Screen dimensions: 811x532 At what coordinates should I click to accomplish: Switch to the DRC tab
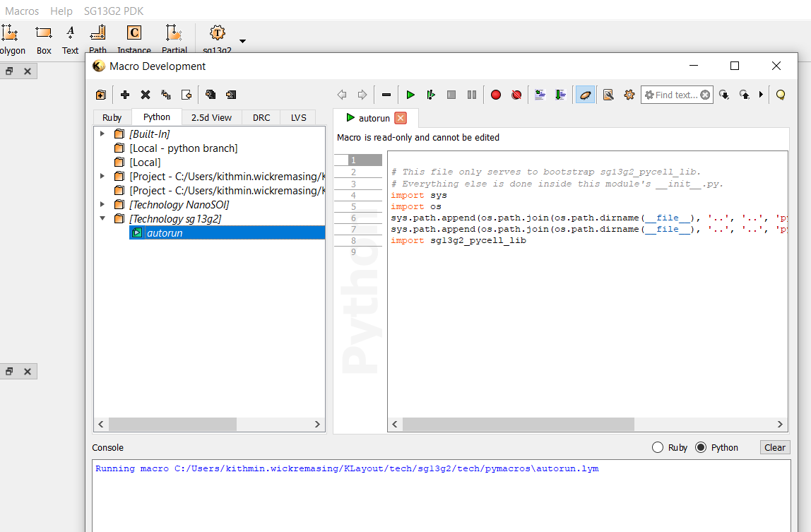pos(261,117)
